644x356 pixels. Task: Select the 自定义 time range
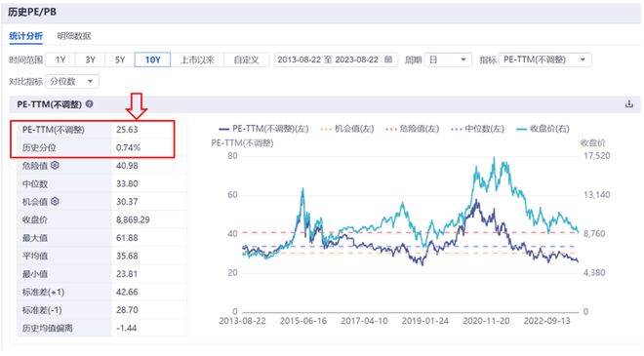[x=247, y=59]
